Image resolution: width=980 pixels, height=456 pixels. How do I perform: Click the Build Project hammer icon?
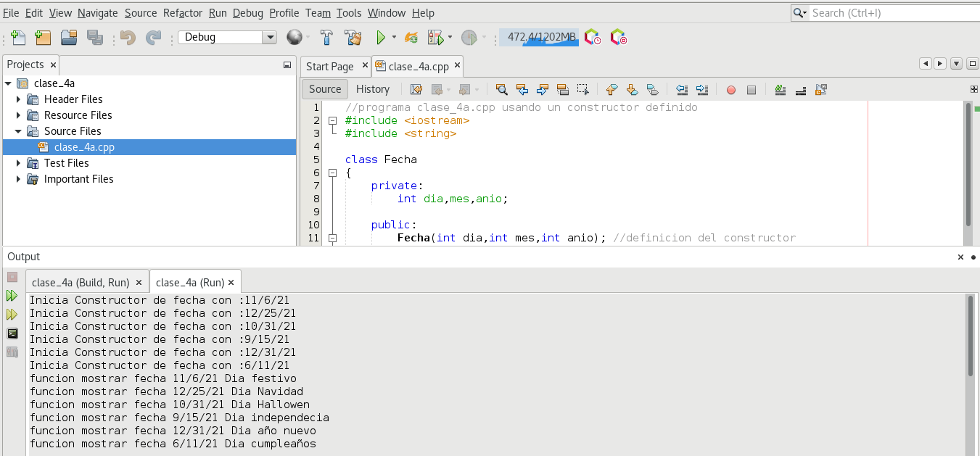pos(327,38)
